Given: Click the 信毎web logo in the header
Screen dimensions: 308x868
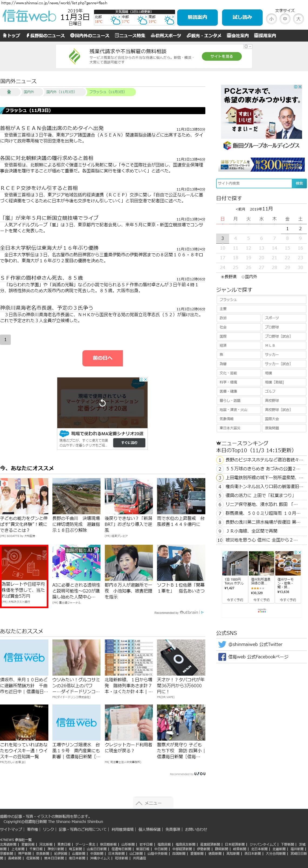Looking at the screenshot, I should pos(29,16).
